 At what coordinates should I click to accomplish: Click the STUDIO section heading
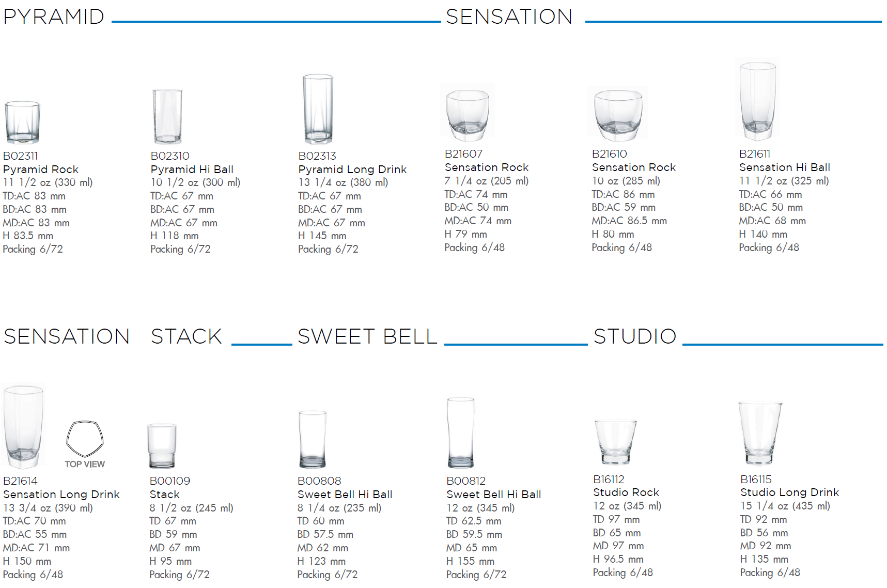tap(635, 336)
